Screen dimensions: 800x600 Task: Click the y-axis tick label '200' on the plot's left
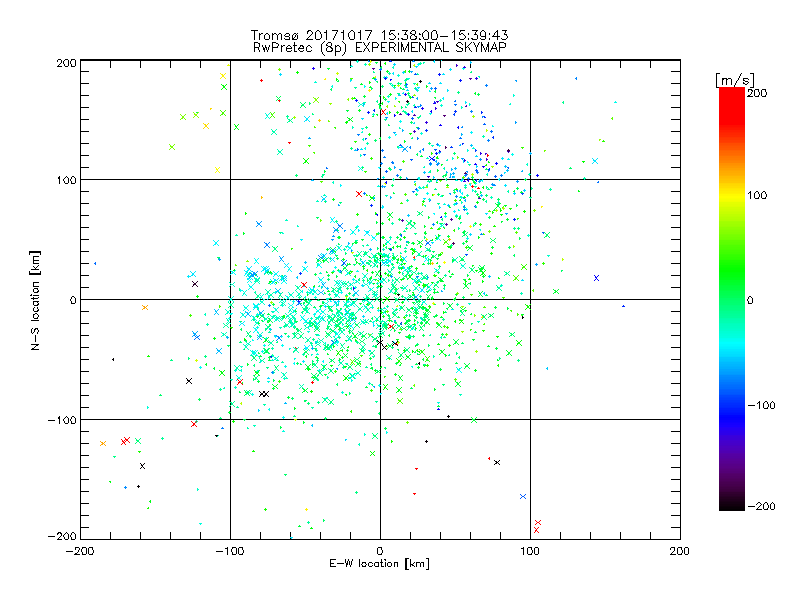click(x=67, y=63)
